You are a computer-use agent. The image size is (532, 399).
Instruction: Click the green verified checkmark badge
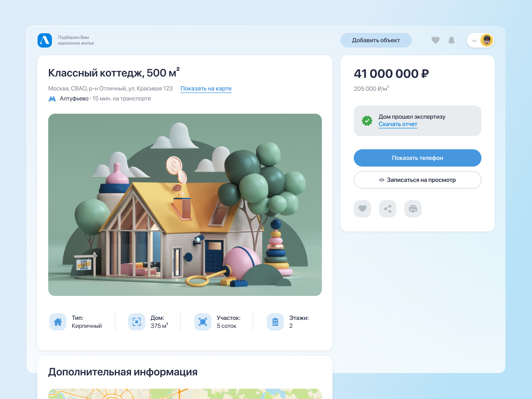click(x=367, y=121)
